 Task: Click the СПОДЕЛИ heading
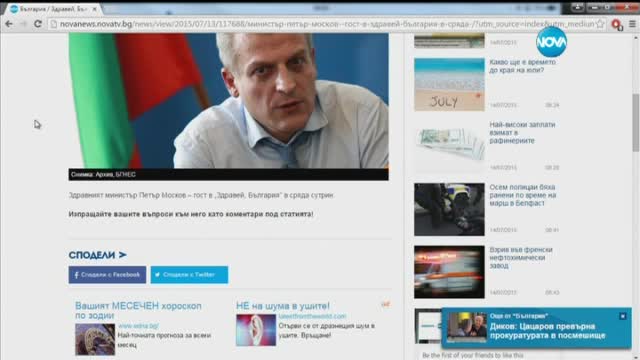click(98, 255)
